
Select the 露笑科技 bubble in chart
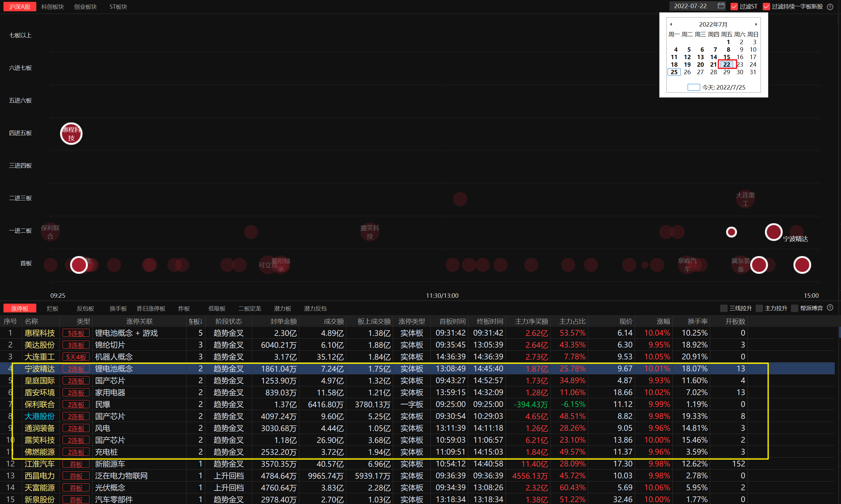click(x=370, y=232)
